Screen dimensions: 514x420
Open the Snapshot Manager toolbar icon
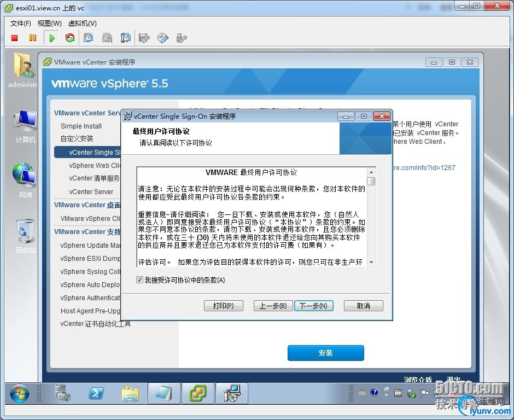click(125, 38)
